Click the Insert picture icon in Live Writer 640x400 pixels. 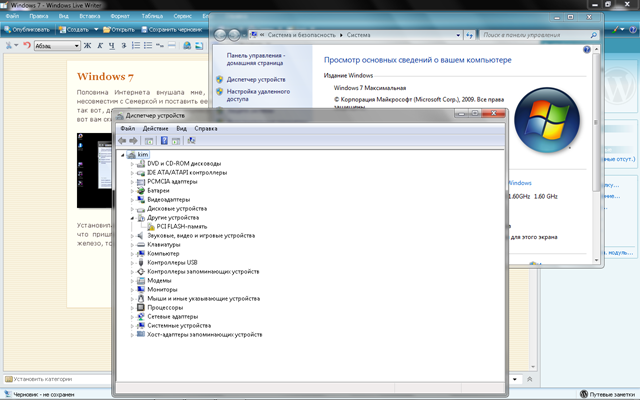coord(199,46)
